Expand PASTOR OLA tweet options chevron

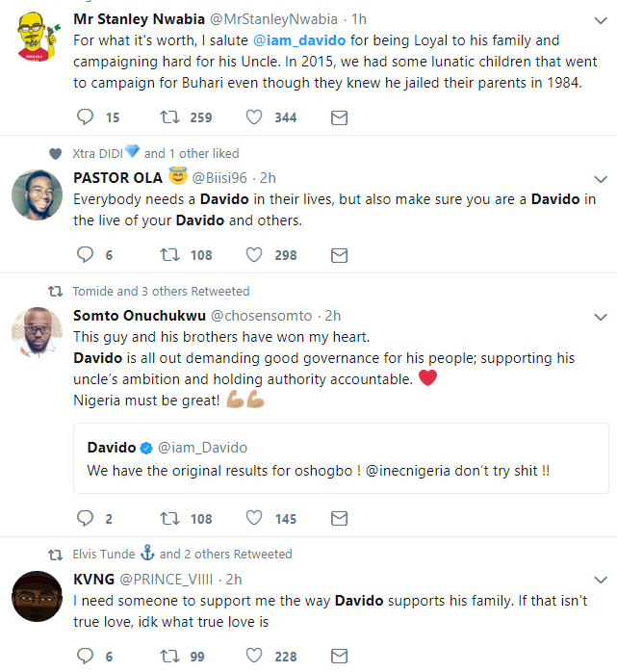pos(601,179)
